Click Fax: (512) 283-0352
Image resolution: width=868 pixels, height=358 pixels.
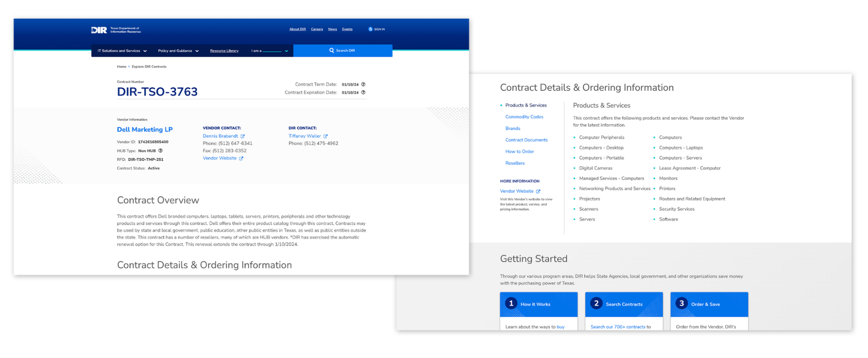(225, 151)
